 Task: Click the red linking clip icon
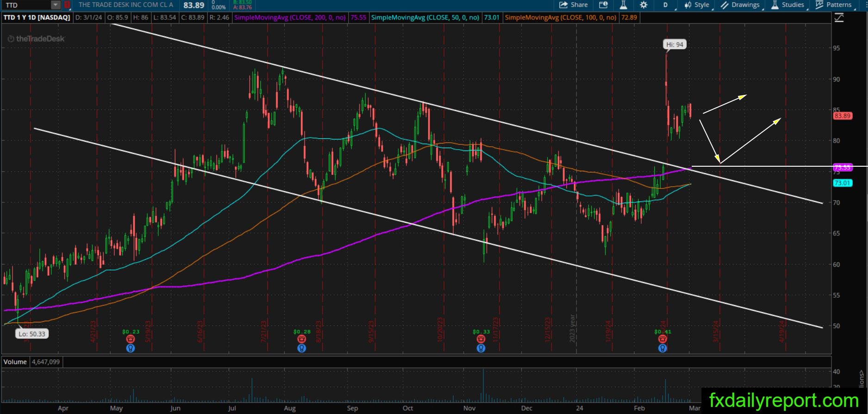[68, 5]
